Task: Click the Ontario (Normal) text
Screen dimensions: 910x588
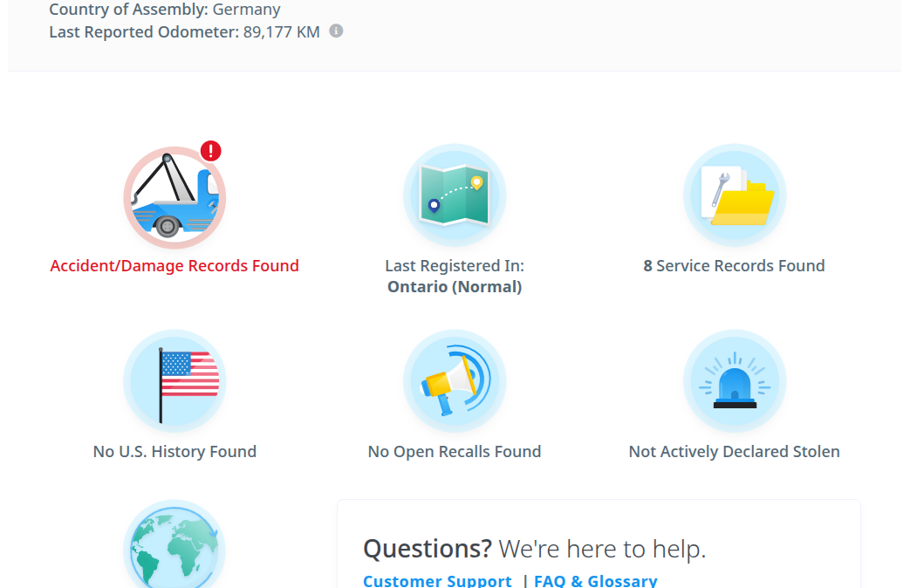Action: 455,287
